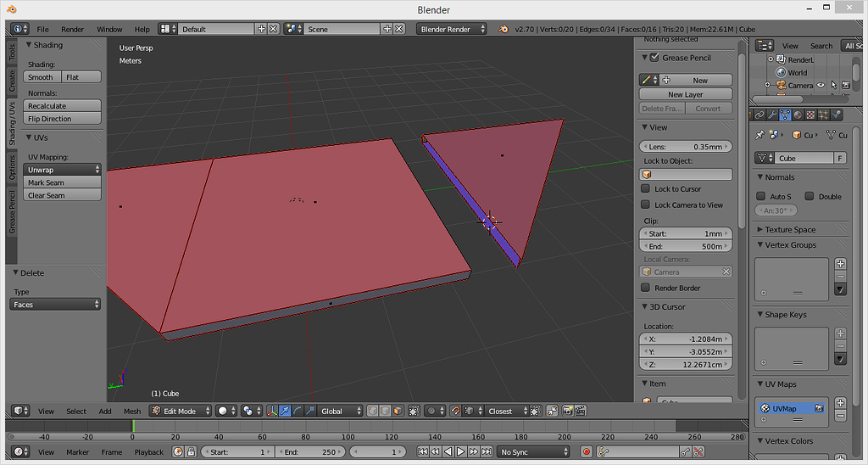Open the Texture properties checkerboard tab
Image resolution: width=868 pixels, height=465 pixels.
pos(810,115)
